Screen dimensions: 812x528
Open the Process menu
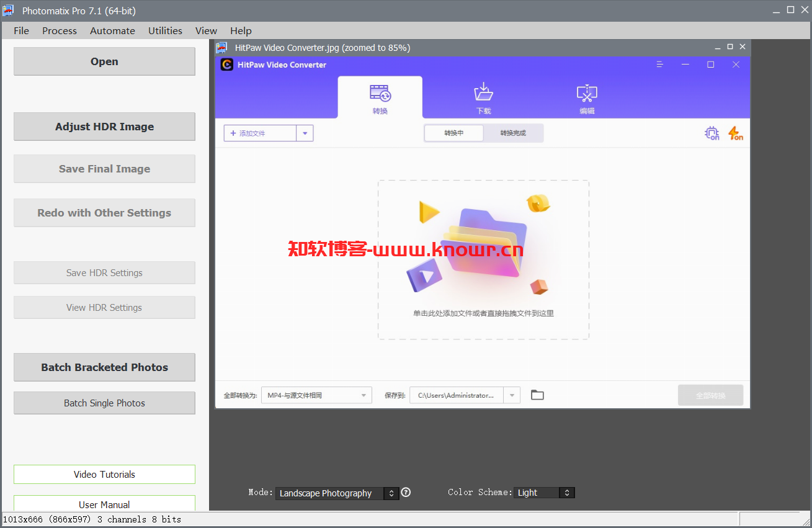click(x=60, y=30)
